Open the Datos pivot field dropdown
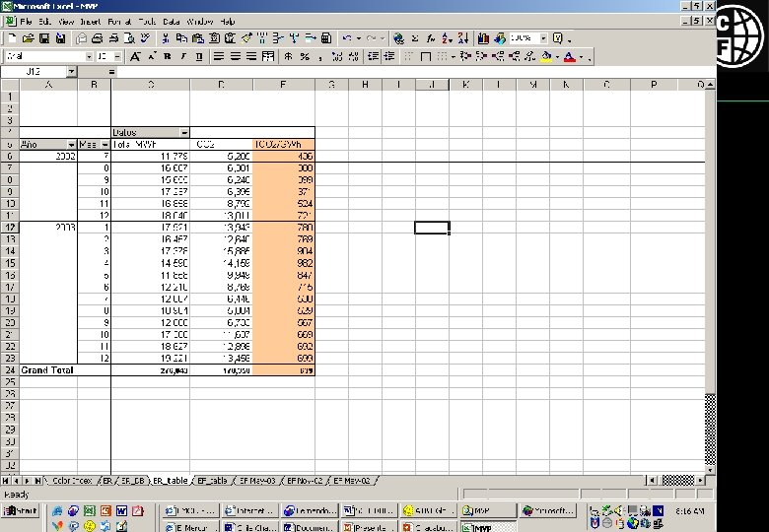The width and height of the screenshot is (769, 532). coord(184,133)
